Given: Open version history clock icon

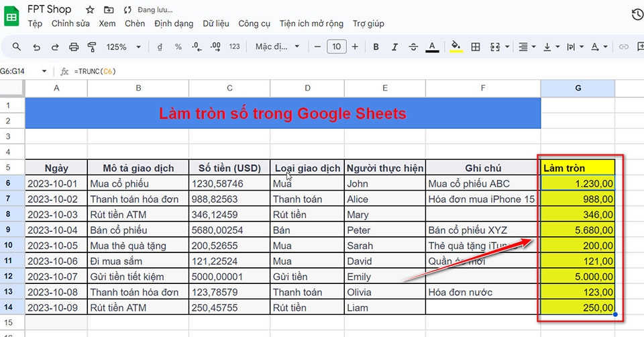Looking at the screenshot, I should (x=637, y=15).
